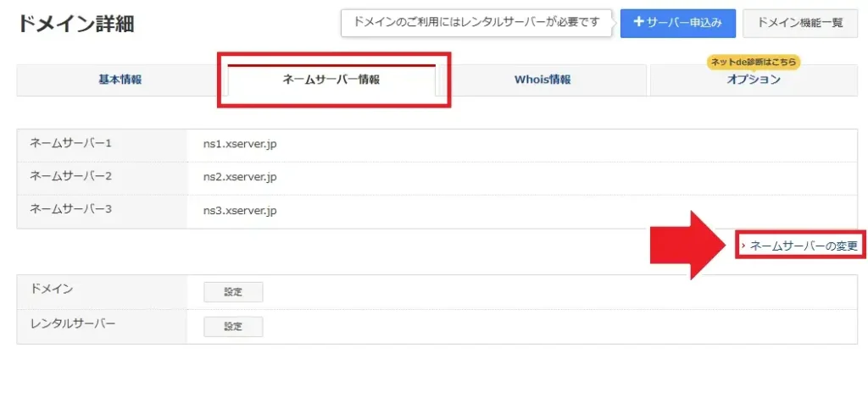Click the サーバー申込み button

(677, 23)
